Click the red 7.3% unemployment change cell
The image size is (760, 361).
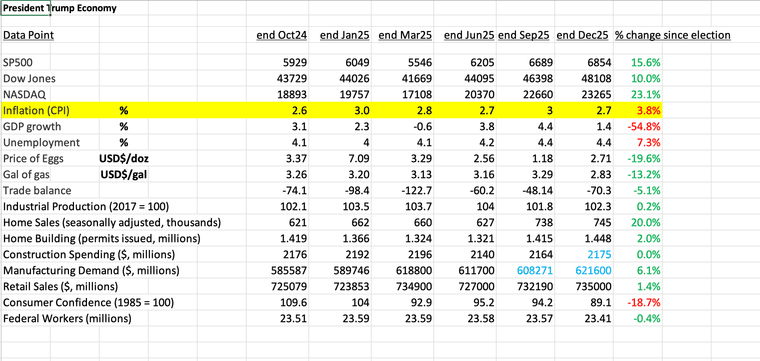[x=648, y=142]
